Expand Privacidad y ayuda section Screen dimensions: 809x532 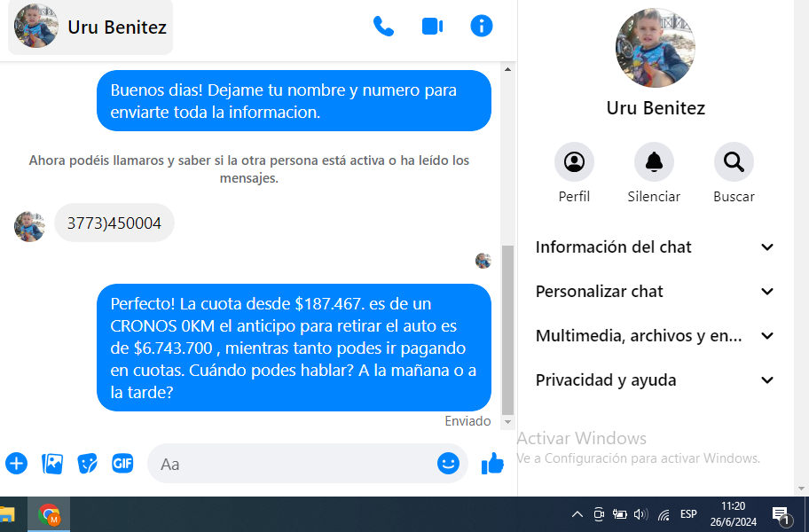coord(655,380)
